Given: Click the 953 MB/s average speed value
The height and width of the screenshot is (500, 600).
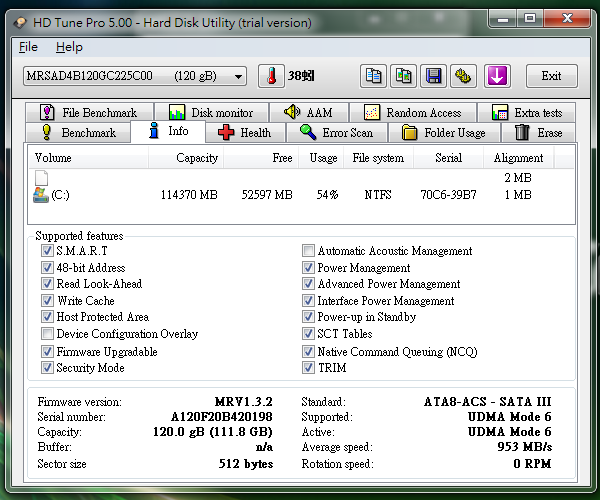Looking at the screenshot, I should [525, 447].
